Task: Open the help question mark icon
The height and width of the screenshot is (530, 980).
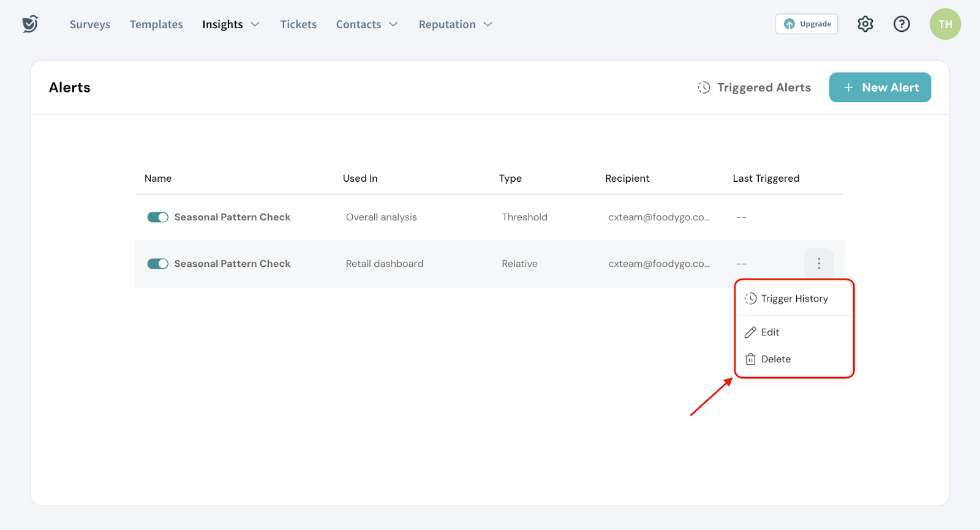Action: [901, 24]
